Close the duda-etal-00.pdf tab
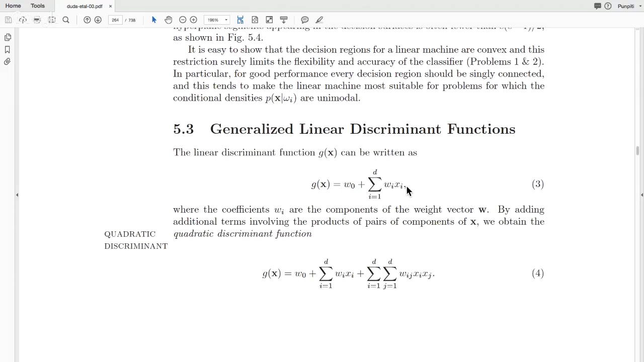Image resolution: width=644 pixels, height=362 pixels. (110, 7)
